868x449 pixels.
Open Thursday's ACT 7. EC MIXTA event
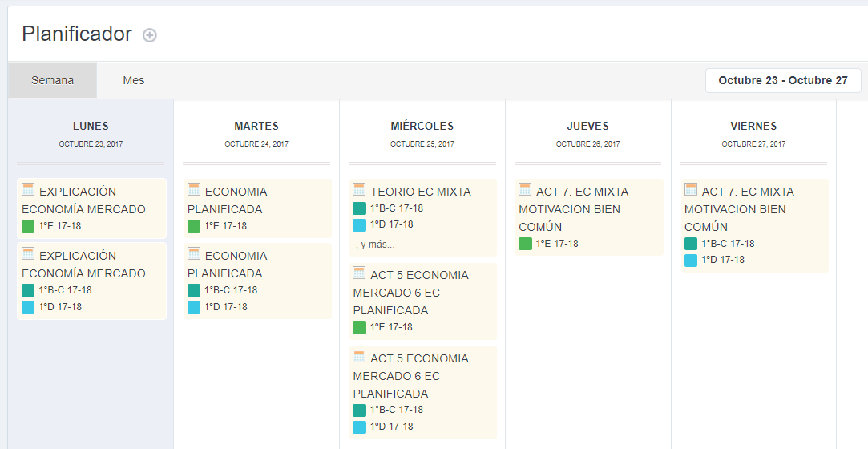pyautogui.click(x=589, y=217)
